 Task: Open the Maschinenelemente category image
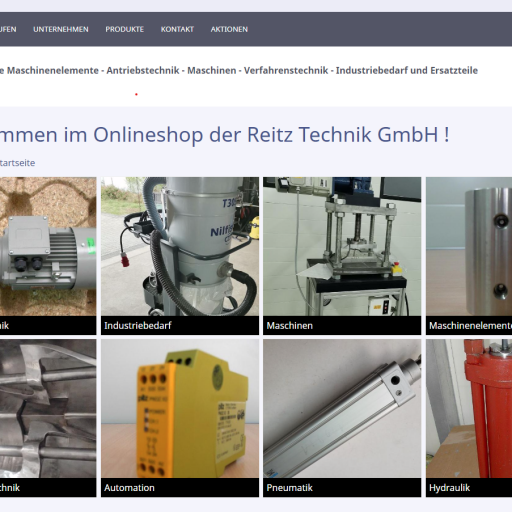coord(469,246)
